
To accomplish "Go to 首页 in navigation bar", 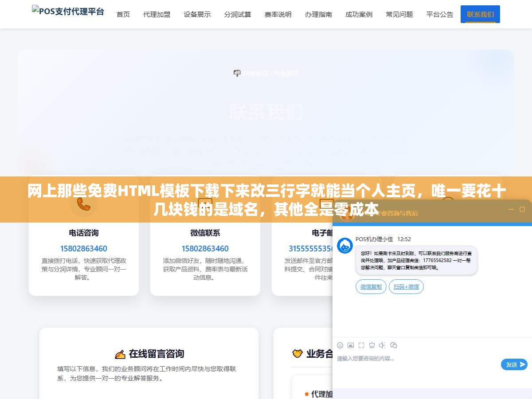I will [123, 14].
